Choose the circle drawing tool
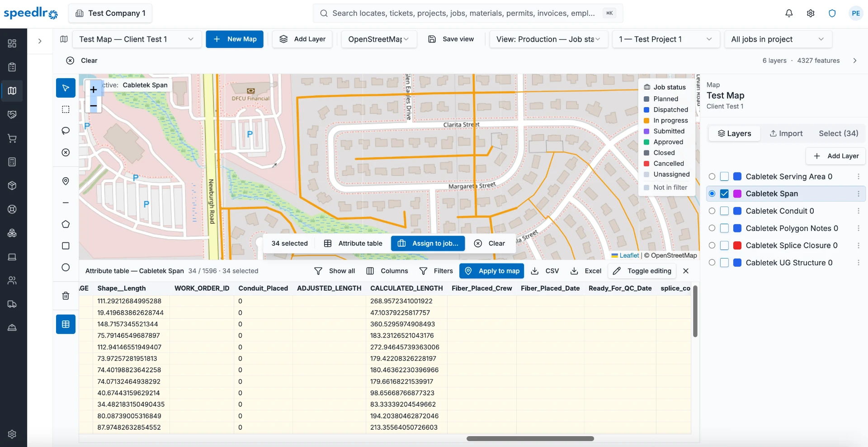868x447 pixels. 66,267
